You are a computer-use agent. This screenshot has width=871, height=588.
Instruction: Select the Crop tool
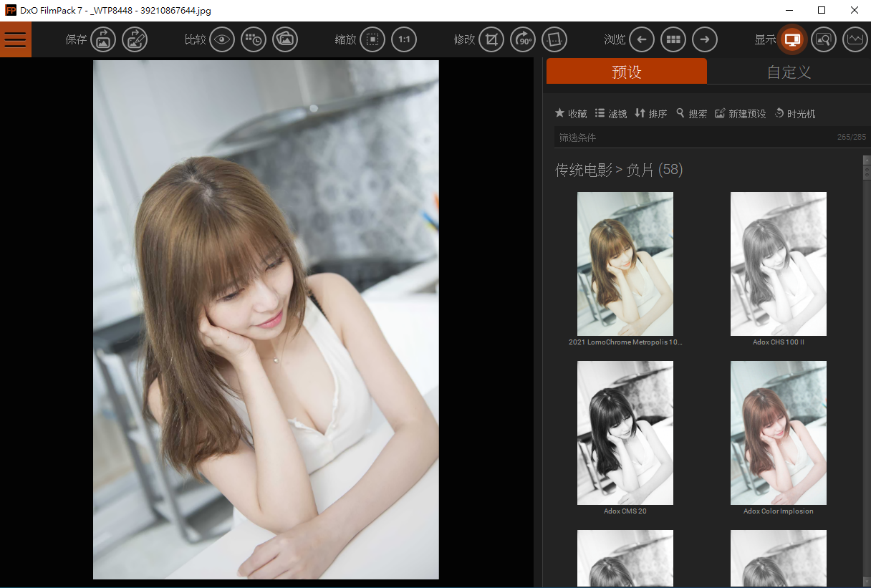(x=491, y=39)
